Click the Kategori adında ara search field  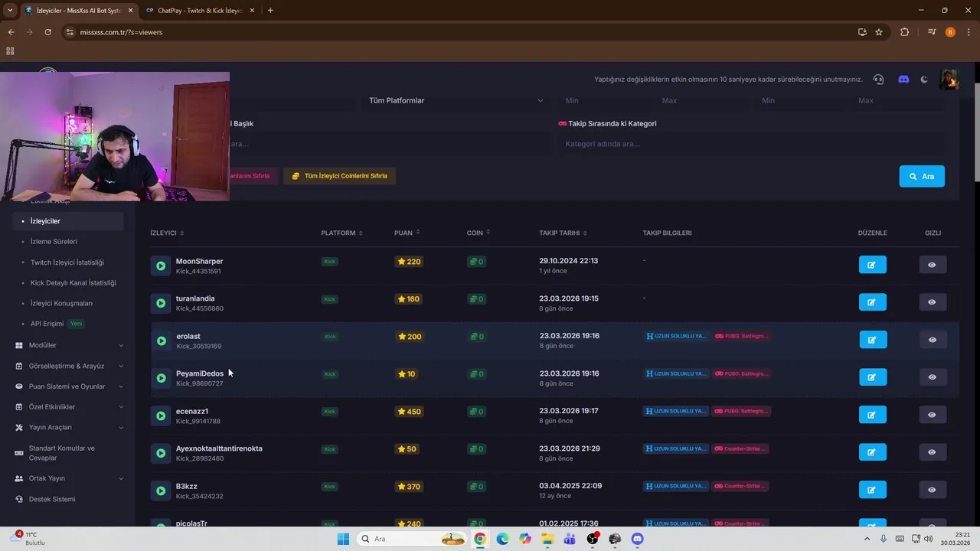point(750,144)
